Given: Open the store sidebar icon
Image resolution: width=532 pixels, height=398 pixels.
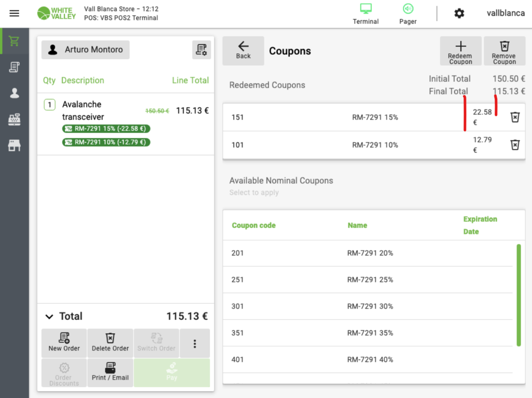Looking at the screenshot, I should click(14, 145).
